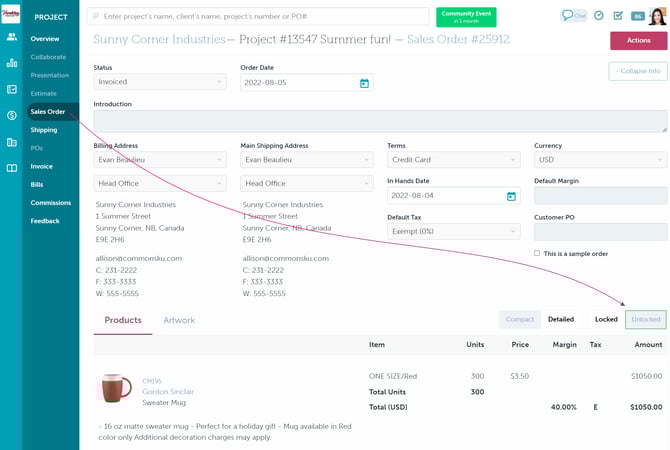Click the bar chart reports icon

(x=11, y=63)
